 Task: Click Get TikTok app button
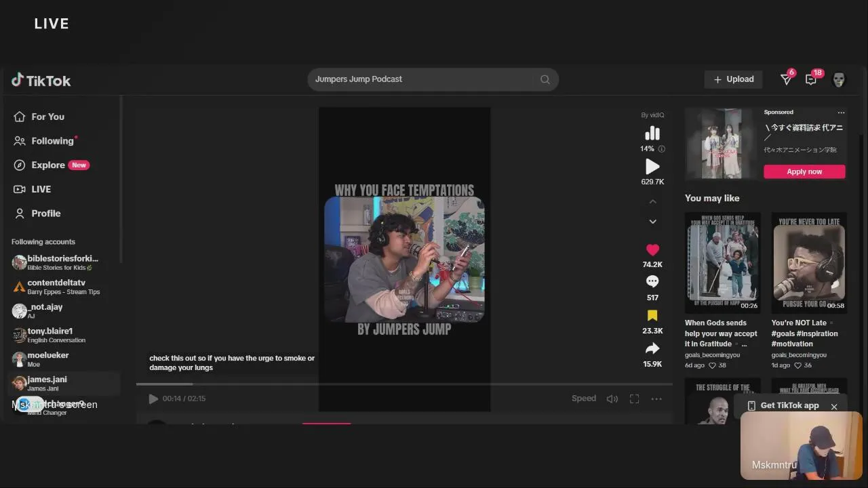(x=783, y=405)
